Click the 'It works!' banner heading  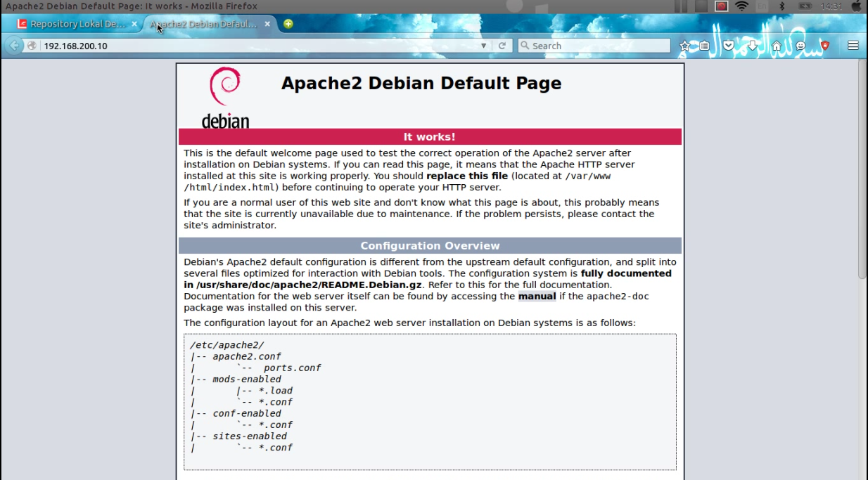[x=429, y=137]
